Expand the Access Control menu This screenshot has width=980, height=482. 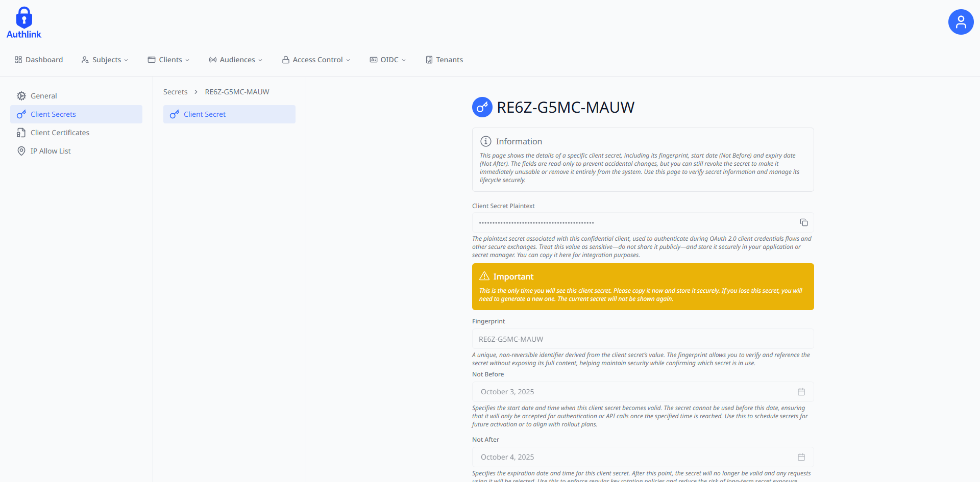[316, 60]
